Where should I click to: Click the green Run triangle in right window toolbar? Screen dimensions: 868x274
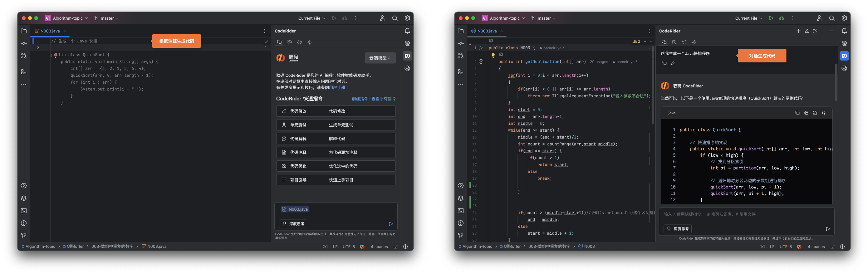[771, 18]
